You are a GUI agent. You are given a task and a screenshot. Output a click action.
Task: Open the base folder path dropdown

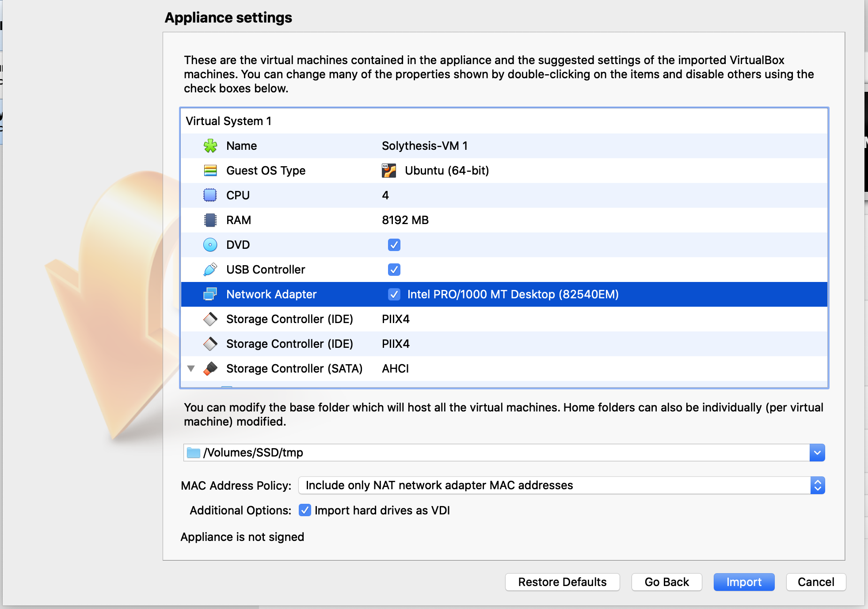tap(817, 453)
